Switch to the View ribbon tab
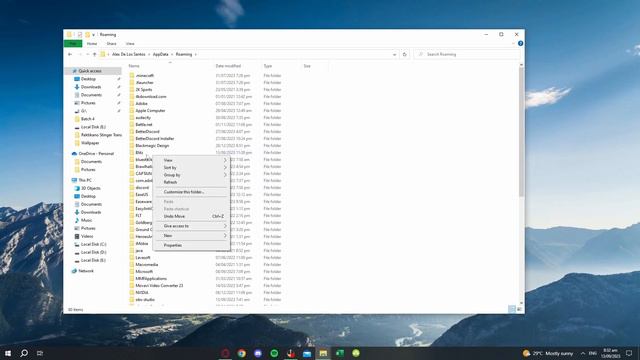640x360 pixels. (x=130, y=44)
